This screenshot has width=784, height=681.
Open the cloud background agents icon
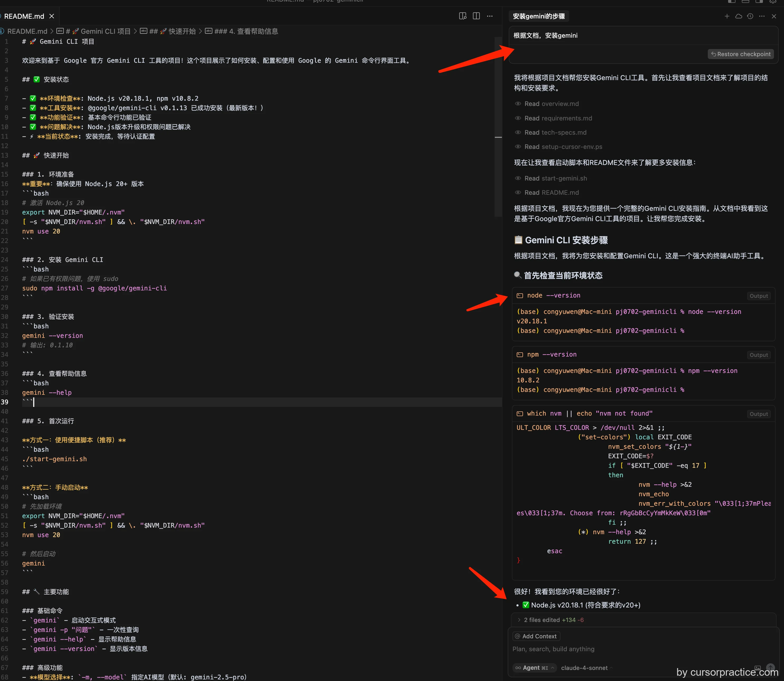coord(738,16)
